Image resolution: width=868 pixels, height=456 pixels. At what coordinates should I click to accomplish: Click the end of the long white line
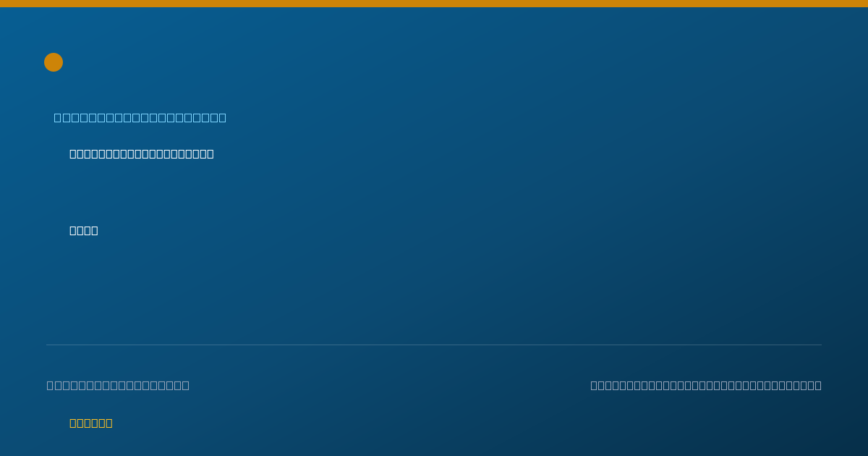coord(210,153)
